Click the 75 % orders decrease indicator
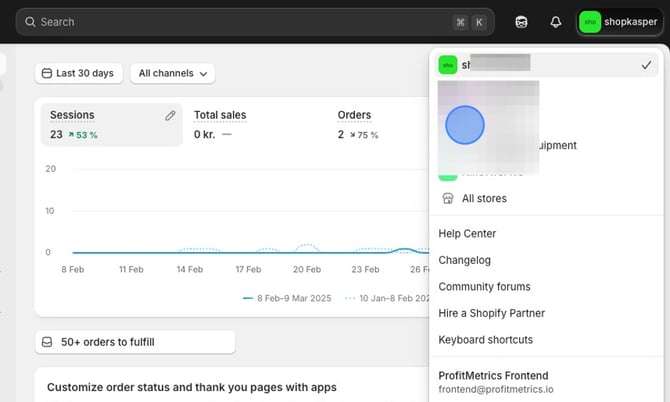Screen dimensions: 670x402 coord(364,135)
